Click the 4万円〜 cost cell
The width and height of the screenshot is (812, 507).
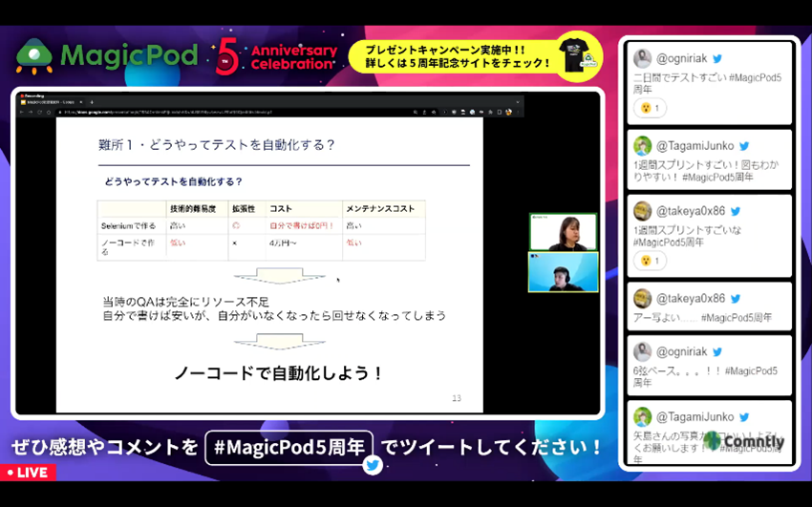283,243
